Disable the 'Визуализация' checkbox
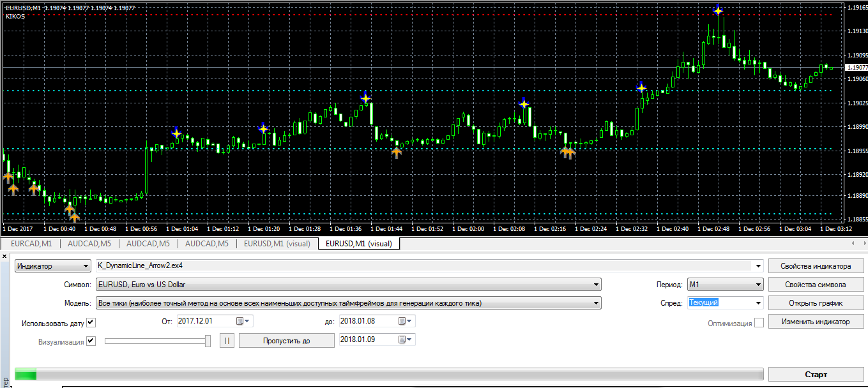868x388 pixels. tap(91, 341)
